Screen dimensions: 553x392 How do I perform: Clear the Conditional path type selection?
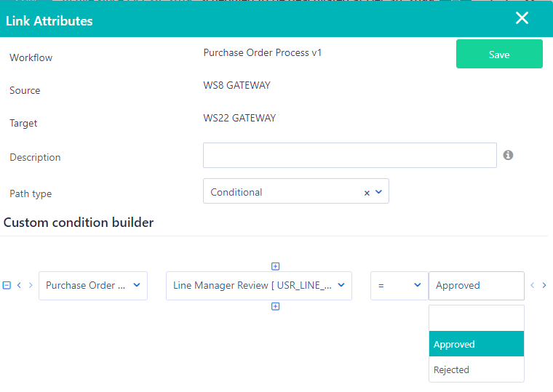coord(367,193)
